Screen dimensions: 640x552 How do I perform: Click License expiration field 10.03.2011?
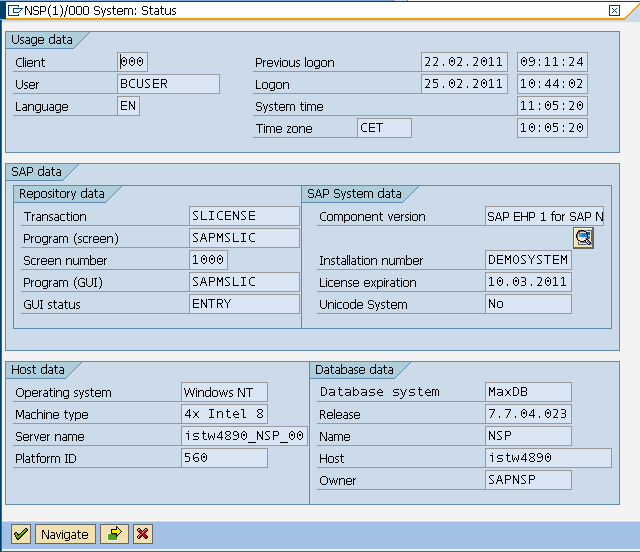(x=528, y=282)
